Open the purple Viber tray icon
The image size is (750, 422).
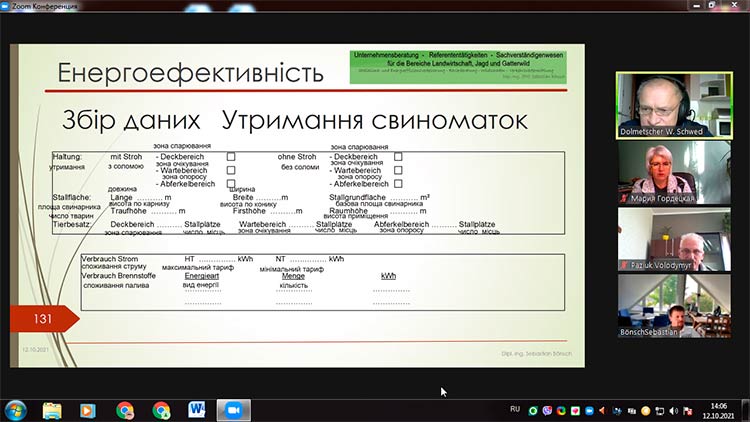coord(547,411)
